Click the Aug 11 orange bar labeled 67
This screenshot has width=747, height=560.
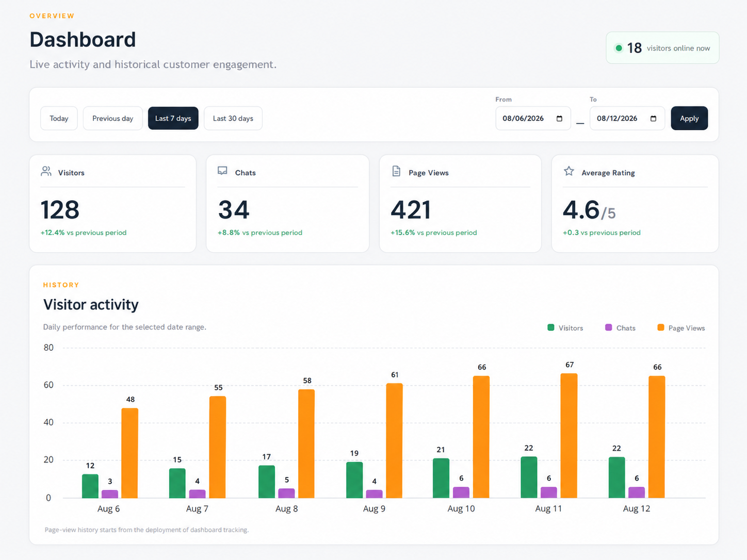click(569, 436)
